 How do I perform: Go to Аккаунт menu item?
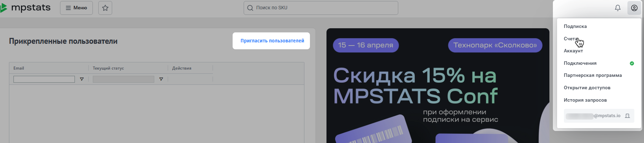(x=573, y=51)
